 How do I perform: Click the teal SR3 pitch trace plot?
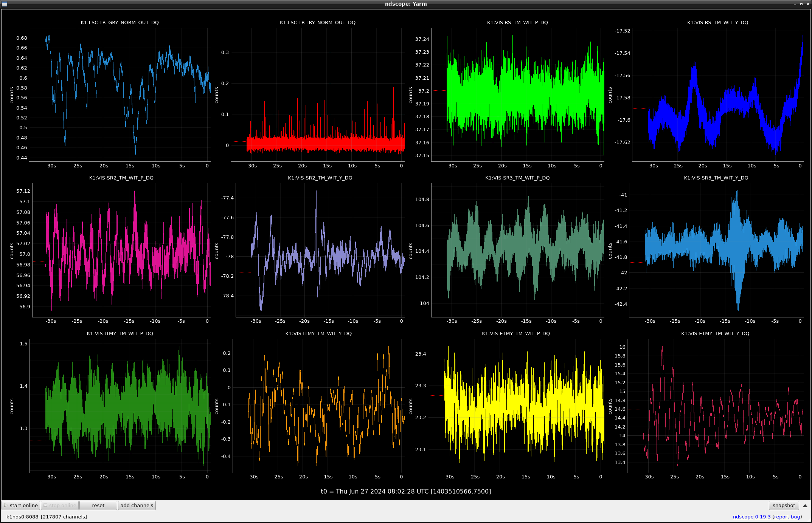click(518, 250)
